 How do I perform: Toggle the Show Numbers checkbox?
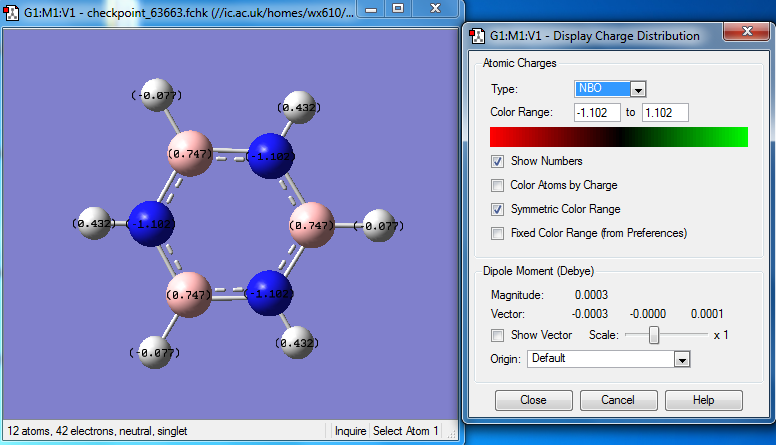pos(497,161)
